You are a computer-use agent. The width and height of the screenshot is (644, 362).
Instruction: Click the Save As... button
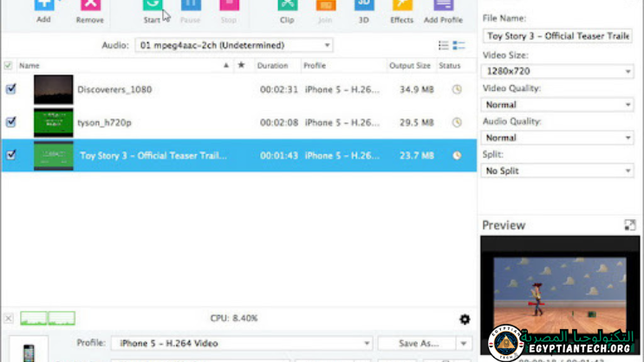pyautogui.click(x=420, y=344)
